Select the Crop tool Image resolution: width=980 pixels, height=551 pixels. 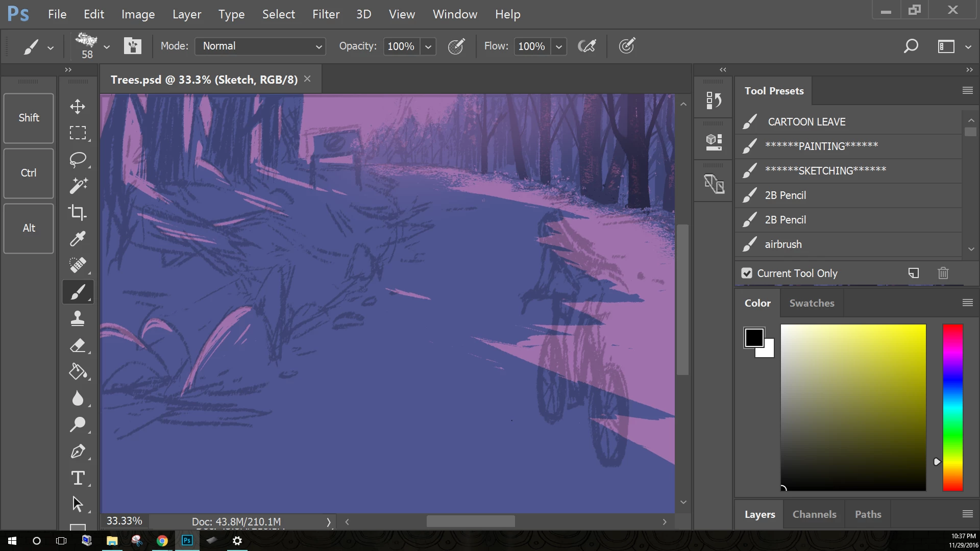(x=78, y=212)
